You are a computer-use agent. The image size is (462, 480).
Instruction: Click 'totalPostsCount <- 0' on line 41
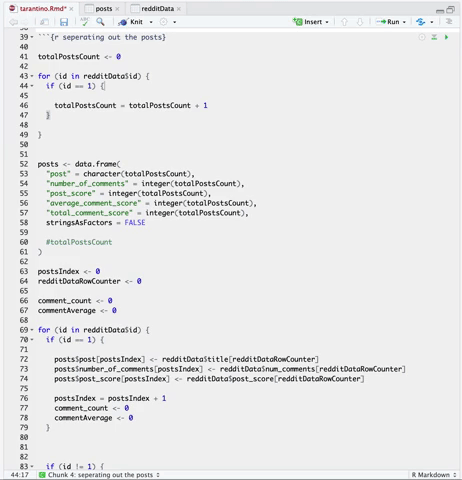(79, 57)
